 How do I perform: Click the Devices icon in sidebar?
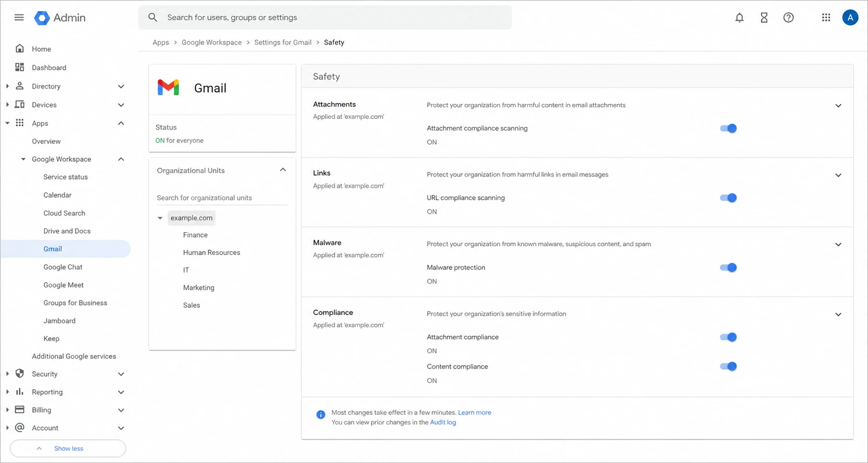(x=20, y=105)
